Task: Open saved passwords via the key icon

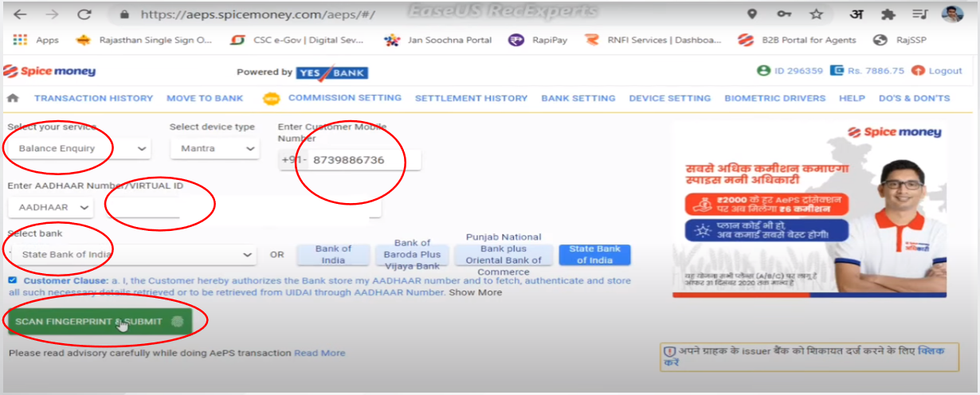Action: (x=784, y=14)
